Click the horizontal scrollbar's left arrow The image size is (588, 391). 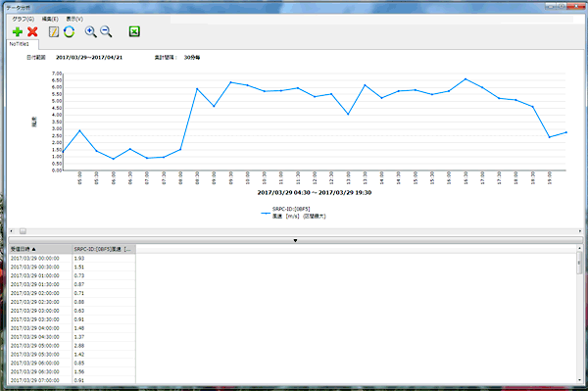(11, 231)
